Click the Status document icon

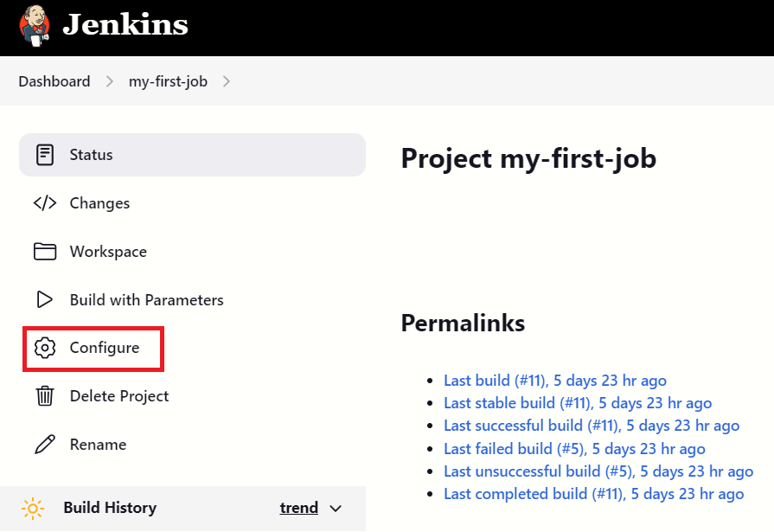tap(45, 155)
